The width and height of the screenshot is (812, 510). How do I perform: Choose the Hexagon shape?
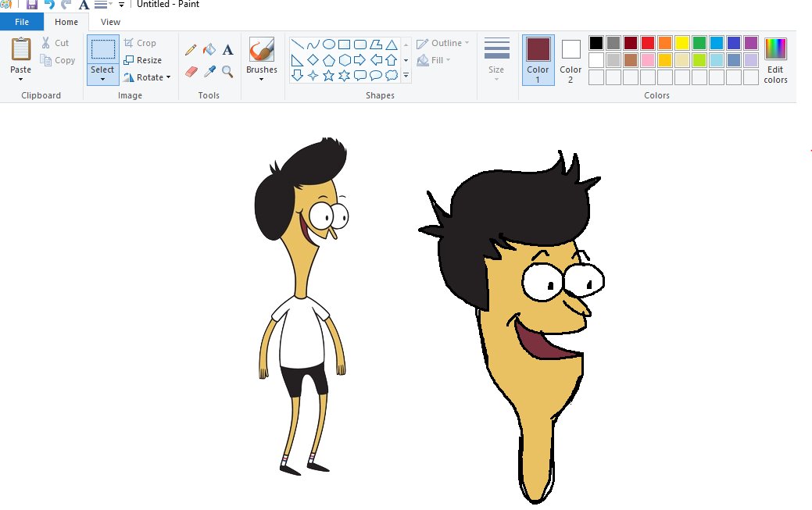pos(345,60)
